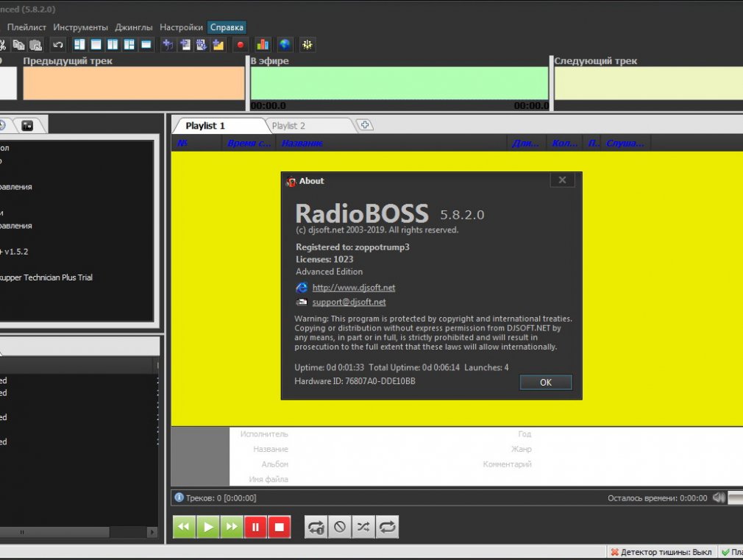This screenshot has width=743, height=560.
Task: Click the red pause button
Action: [x=255, y=527]
